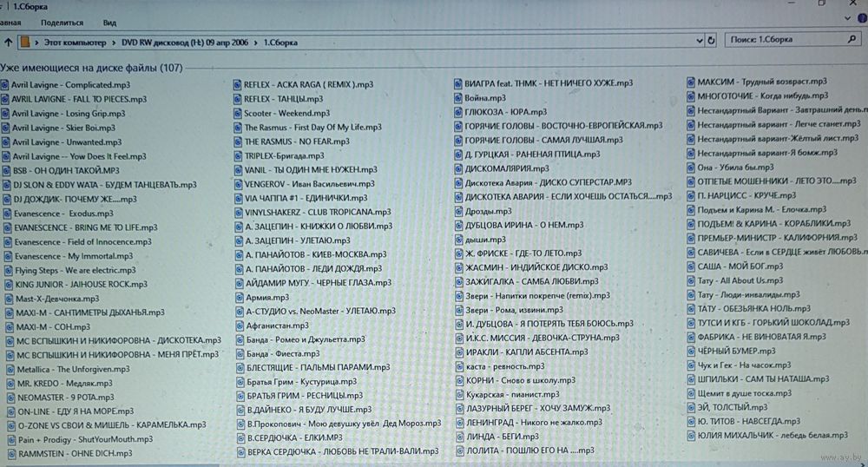Select file Ж. ФРИСКЕ - ГДЕ-ТО ЛЕТО.mp3
Viewport: 868px width, 467px height.
coord(519,253)
